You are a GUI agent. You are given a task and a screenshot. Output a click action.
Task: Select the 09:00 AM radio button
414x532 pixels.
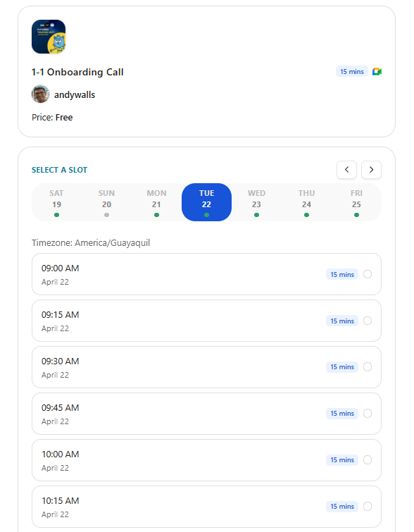coord(368,274)
